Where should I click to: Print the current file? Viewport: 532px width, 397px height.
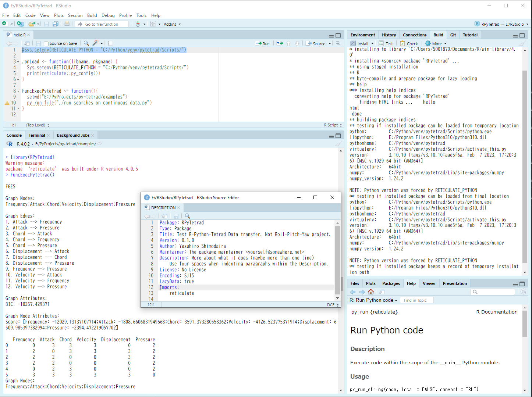(x=66, y=24)
